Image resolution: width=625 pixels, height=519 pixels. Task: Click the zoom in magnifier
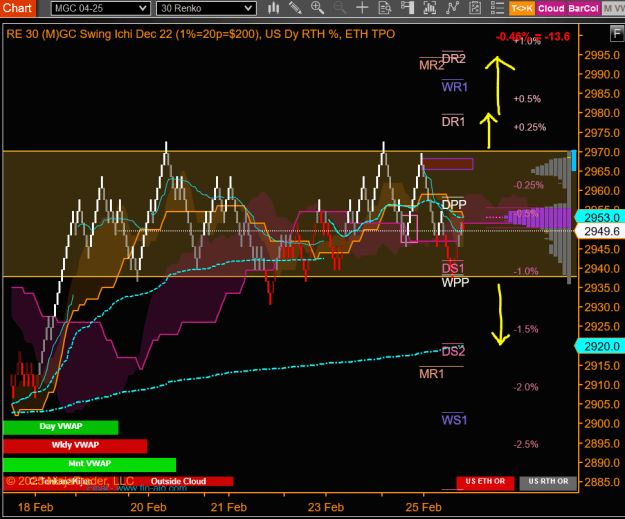pos(317,8)
